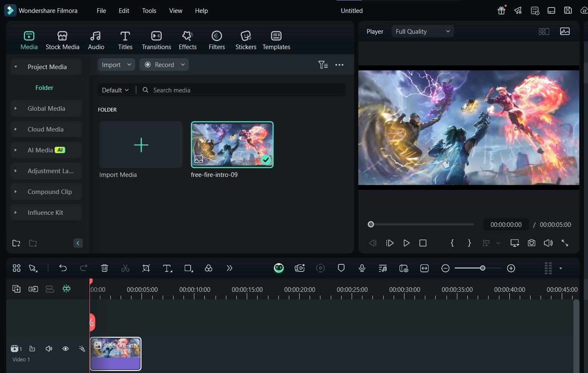Adjust the timeline zoom slider
Viewport: 588px width, 373px height.
coord(483,268)
